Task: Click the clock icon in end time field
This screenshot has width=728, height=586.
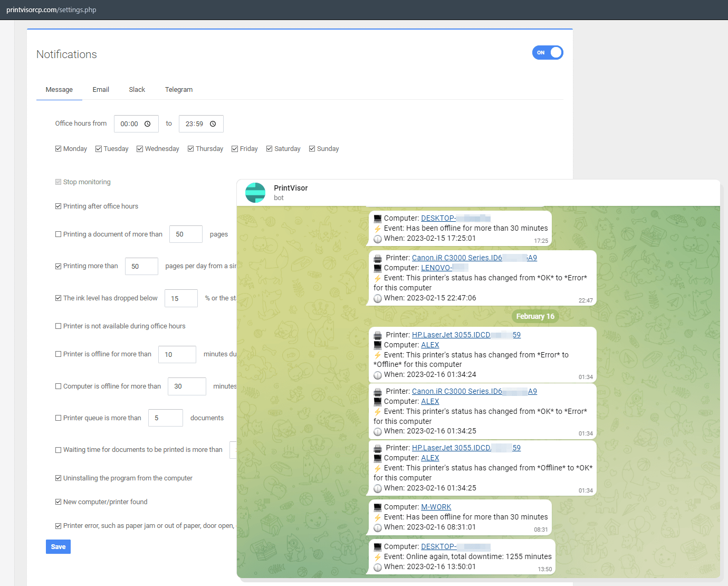Action: click(x=213, y=124)
